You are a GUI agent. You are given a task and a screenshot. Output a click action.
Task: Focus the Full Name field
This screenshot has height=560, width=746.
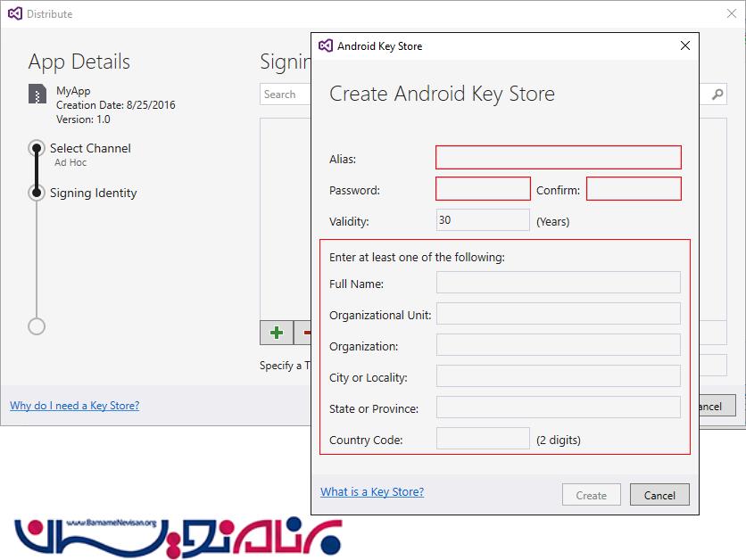pyautogui.click(x=558, y=283)
